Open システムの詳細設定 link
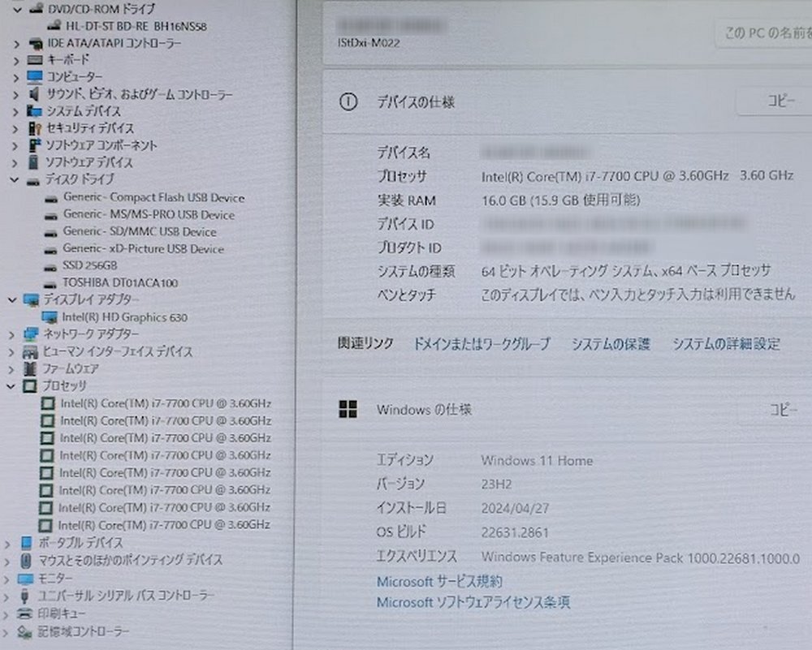This screenshot has height=650, width=812. [726, 344]
